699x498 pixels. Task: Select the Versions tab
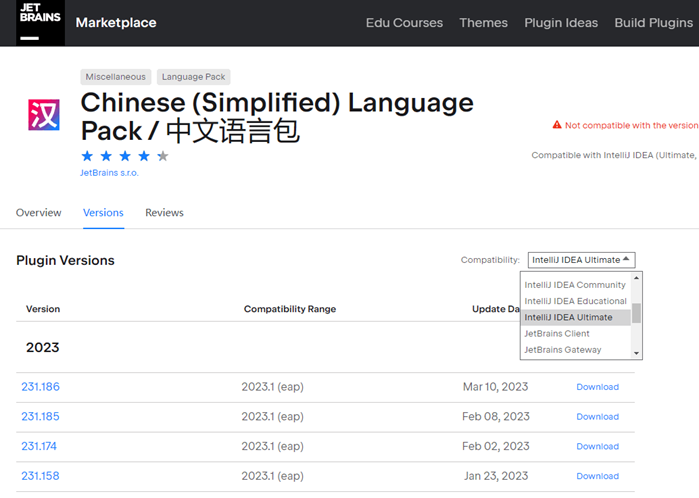103,213
